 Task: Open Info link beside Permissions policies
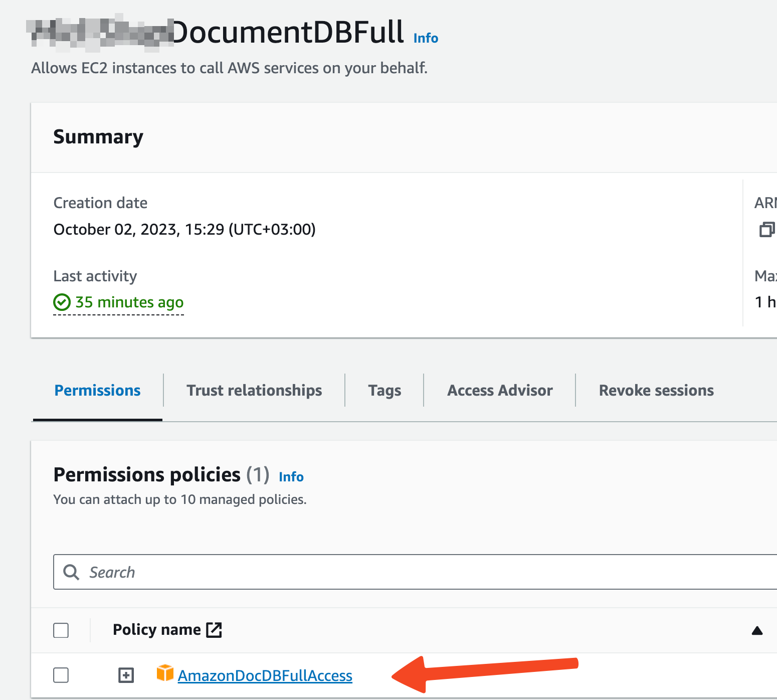tap(291, 476)
